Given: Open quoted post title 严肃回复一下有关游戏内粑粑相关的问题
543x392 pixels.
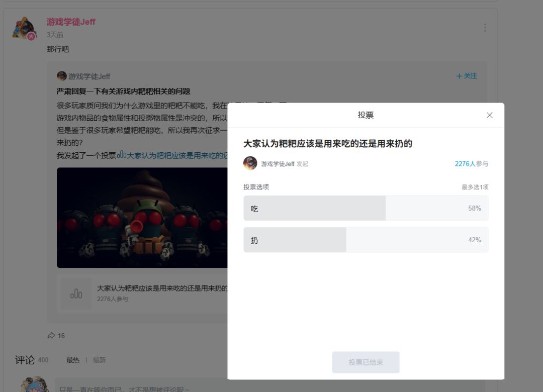Looking at the screenshot, I should (x=123, y=91).
